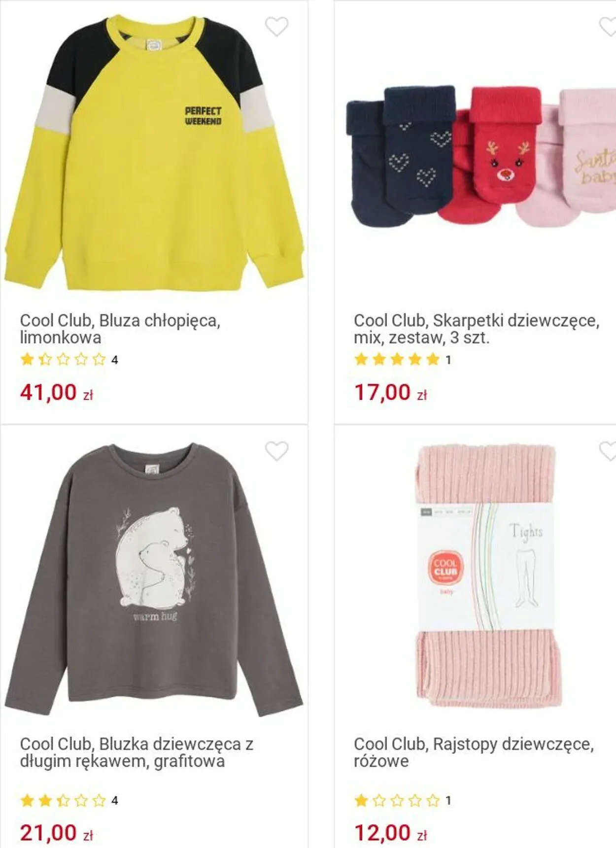Tap heart icon on Skarpetki dziewczęce socks
This screenshot has width=616, height=848.
coord(609,27)
